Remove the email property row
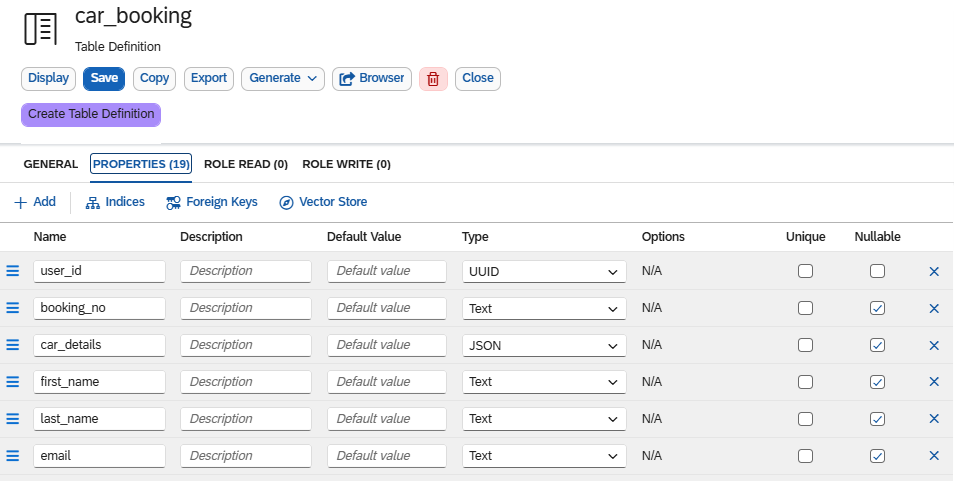The height and width of the screenshot is (481, 954). (x=935, y=456)
